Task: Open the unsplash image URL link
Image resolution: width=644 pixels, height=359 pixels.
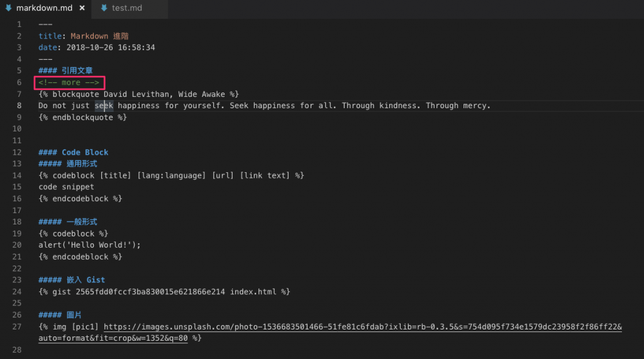Action: (363, 327)
